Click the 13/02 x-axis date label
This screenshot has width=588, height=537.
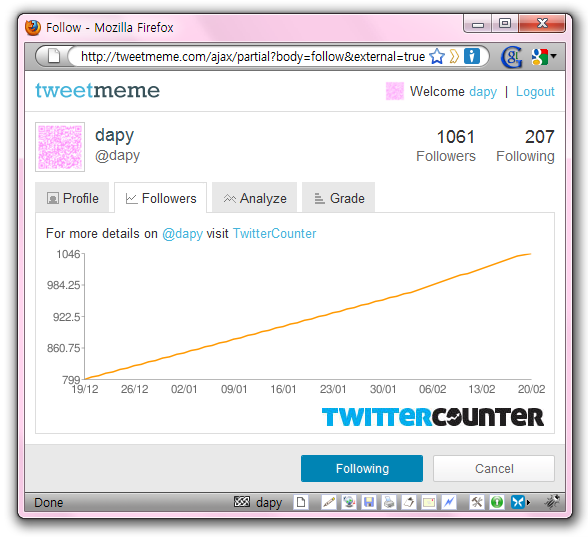click(x=482, y=389)
